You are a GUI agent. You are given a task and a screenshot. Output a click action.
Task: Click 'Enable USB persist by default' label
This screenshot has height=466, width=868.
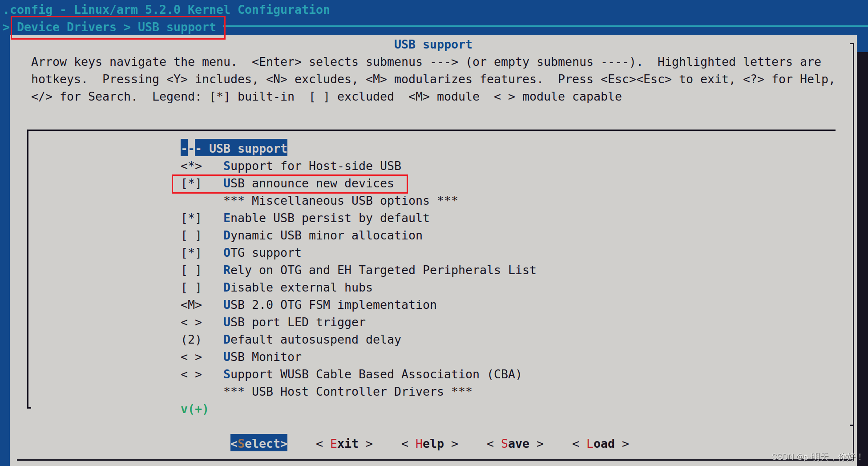click(x=327, y=218)
